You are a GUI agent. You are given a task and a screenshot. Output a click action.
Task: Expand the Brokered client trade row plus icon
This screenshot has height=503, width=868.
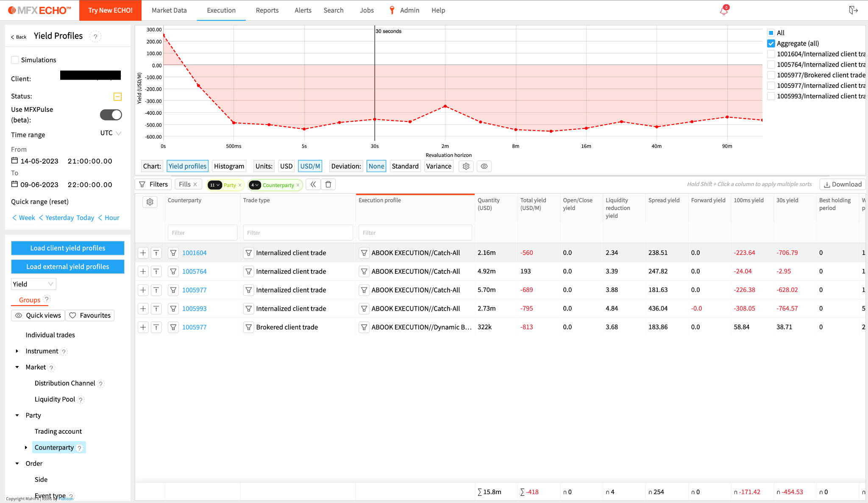click(x=143, y=328)
